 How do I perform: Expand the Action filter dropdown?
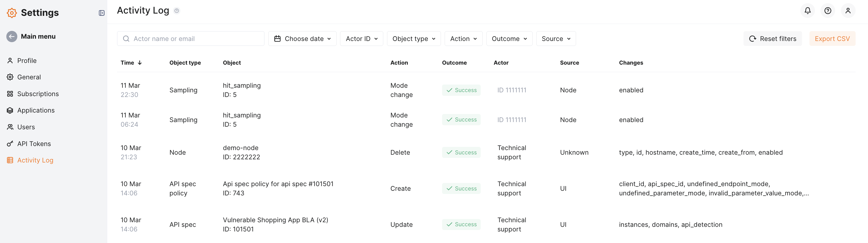click(x=463, y=39)
